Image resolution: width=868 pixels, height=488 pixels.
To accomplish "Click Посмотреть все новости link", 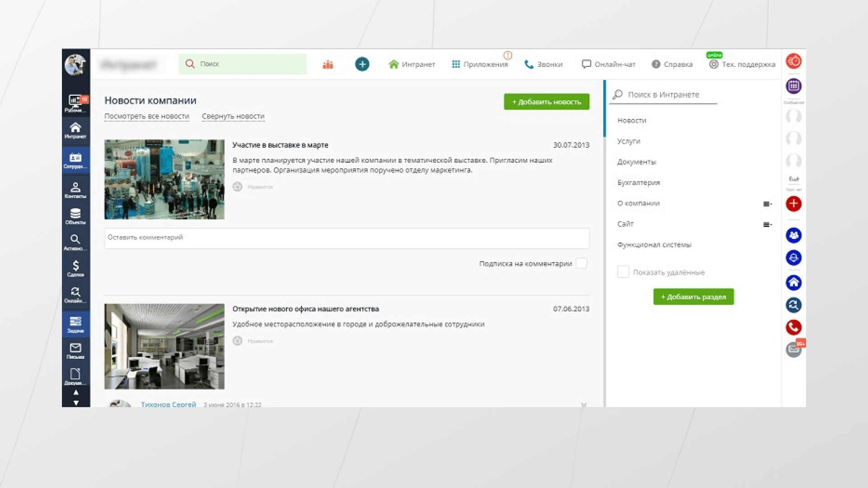I will 147,116.
